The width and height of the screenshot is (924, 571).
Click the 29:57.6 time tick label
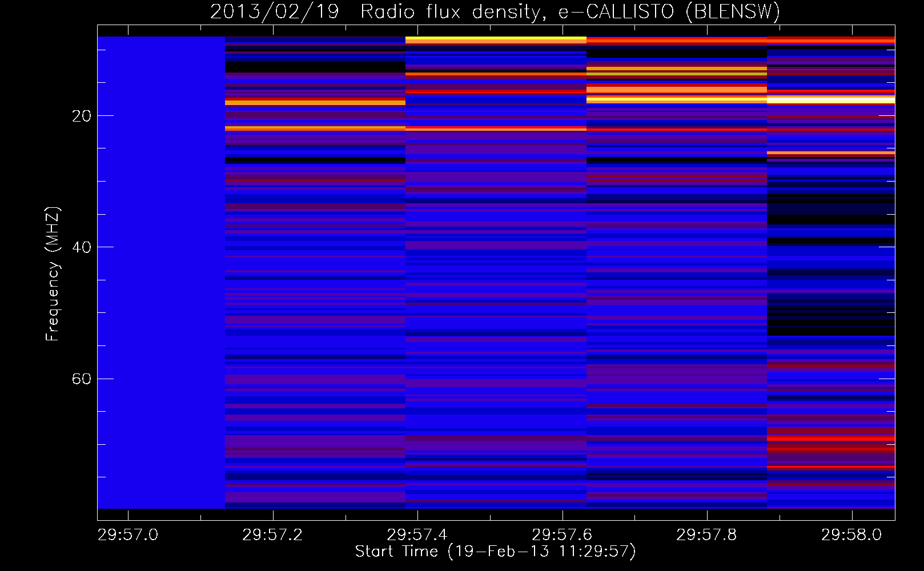(x=563, y=535)
